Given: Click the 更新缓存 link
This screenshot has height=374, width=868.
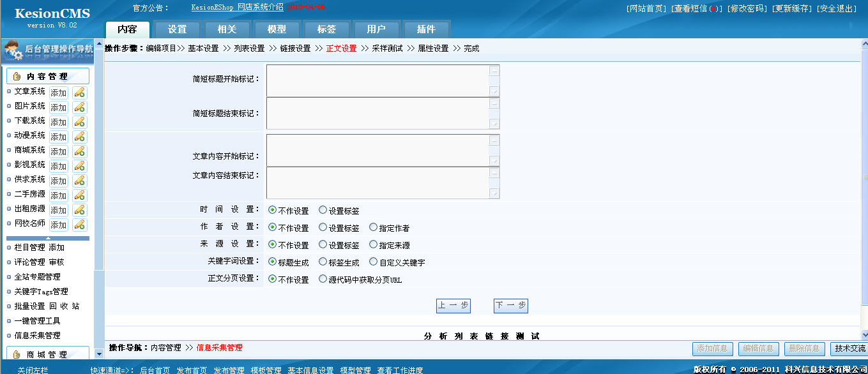Looking at the screenshot, I should 792,8.
